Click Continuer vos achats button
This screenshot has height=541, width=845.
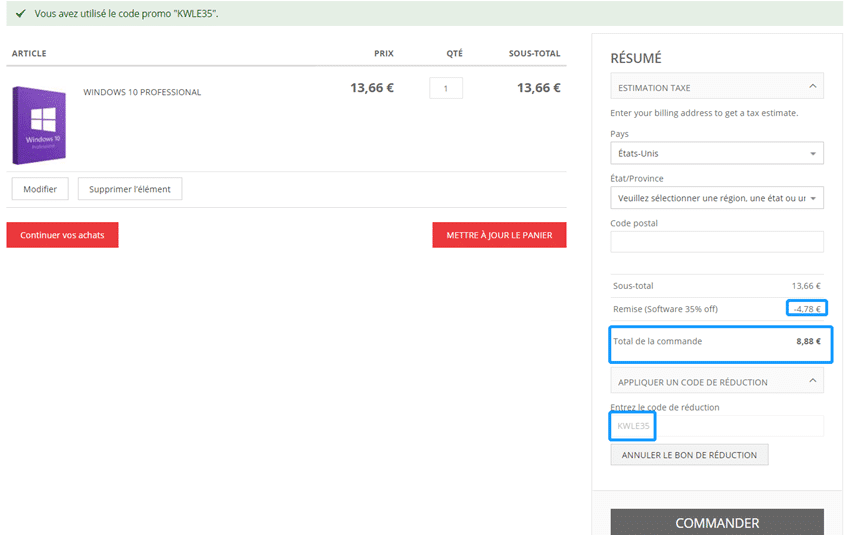pyautogui.click(x=63, y=235)
